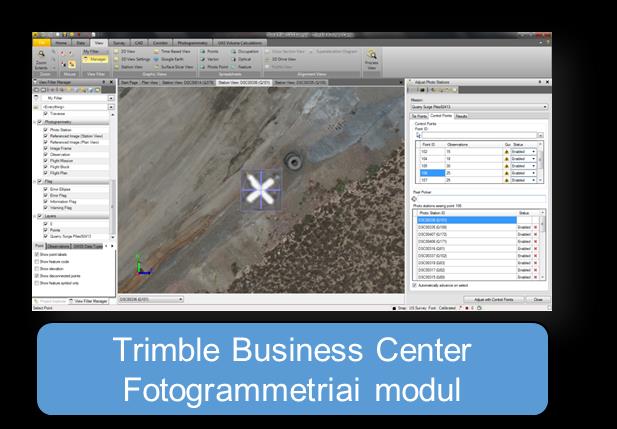Enable Show feature code checkbox
This screenshot has height=429, width=617.
click(37, 261)
